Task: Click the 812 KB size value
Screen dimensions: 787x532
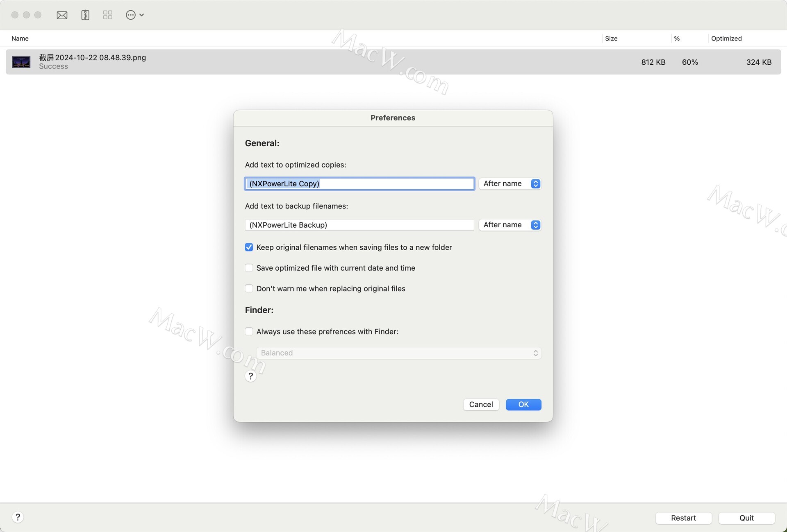Action: [653, 62]
